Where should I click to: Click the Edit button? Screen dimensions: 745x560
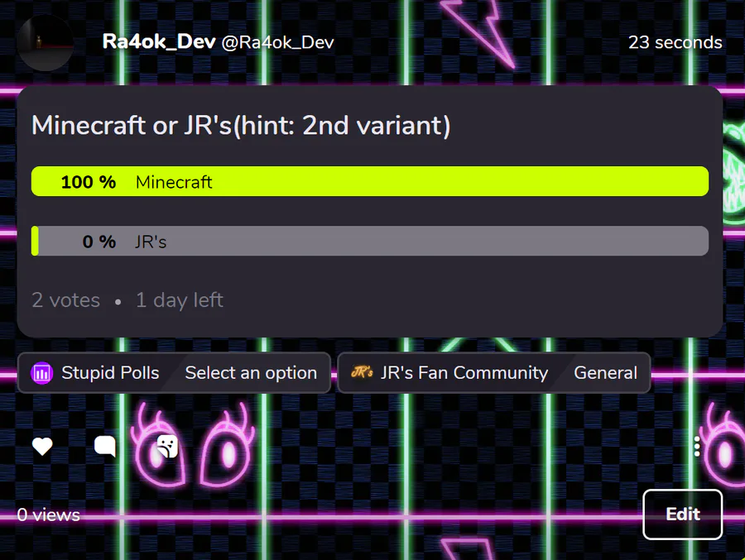point(683,515)
